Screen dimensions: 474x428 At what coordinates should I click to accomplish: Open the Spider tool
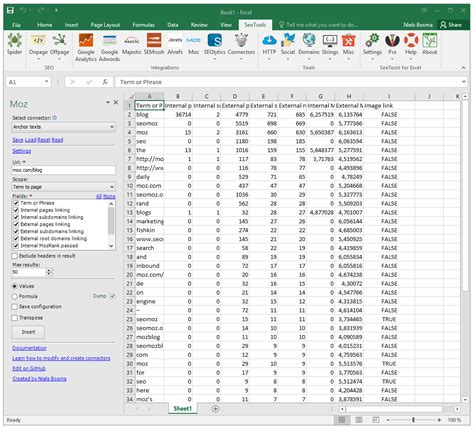pos(14,44)
